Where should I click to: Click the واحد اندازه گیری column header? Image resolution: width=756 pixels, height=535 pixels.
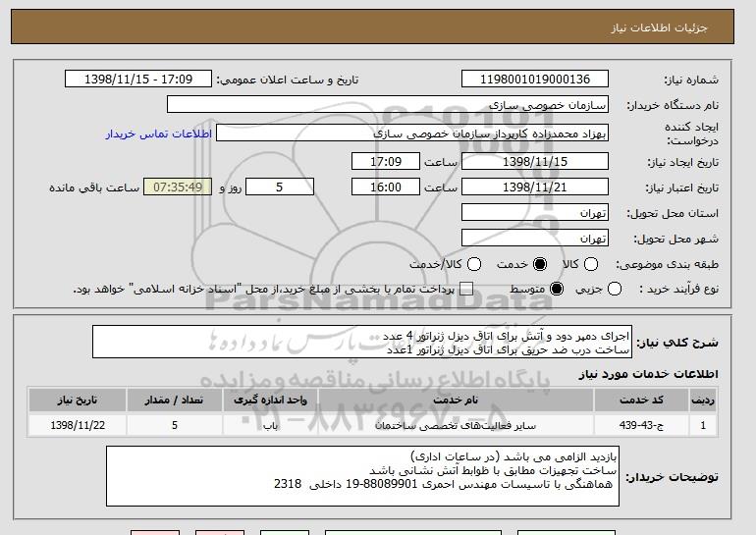tap(270, 401)
